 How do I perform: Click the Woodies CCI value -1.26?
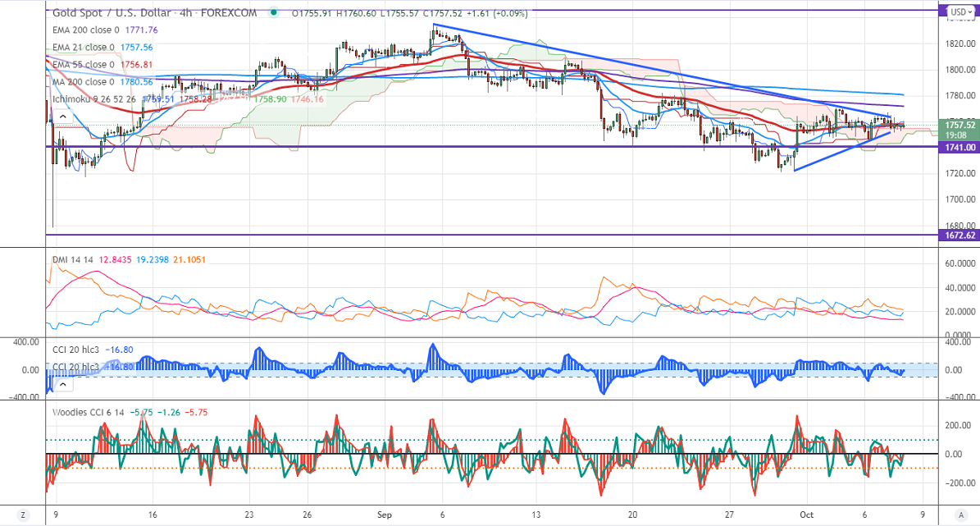click(x=169, y=412)
